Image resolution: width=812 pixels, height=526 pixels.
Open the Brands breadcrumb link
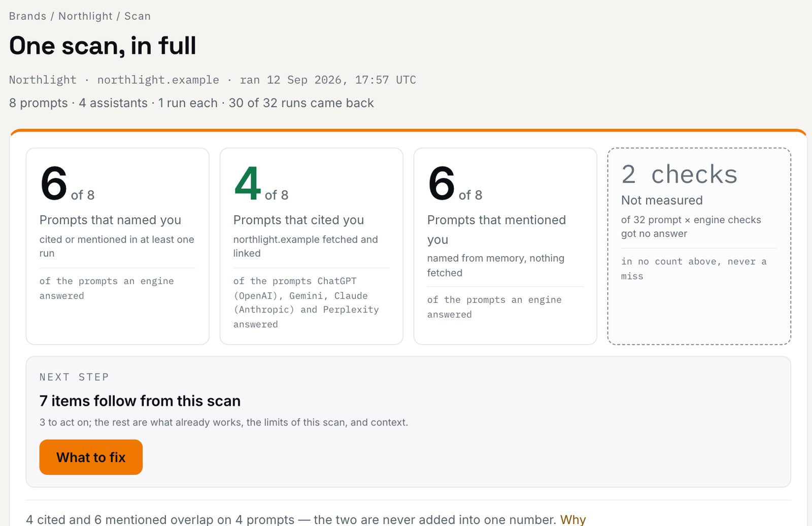coord(27,16)
